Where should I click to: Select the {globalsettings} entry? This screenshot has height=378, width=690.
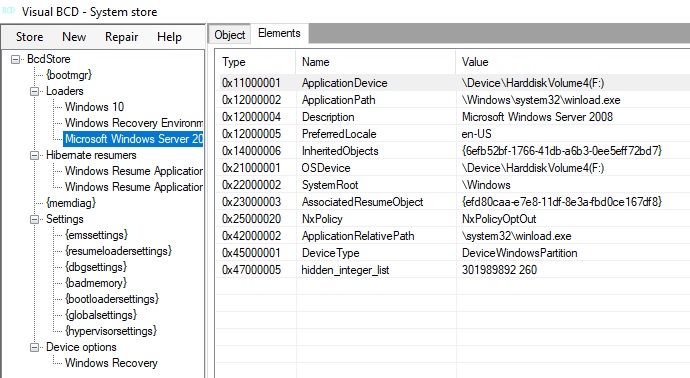click(101, 315)
